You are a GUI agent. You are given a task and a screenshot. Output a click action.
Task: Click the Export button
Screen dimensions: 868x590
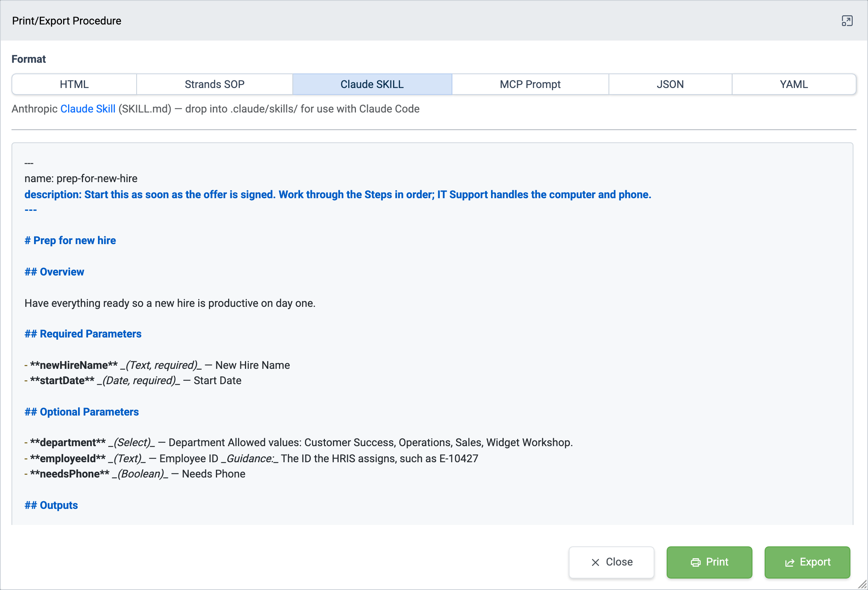point(808,562)
